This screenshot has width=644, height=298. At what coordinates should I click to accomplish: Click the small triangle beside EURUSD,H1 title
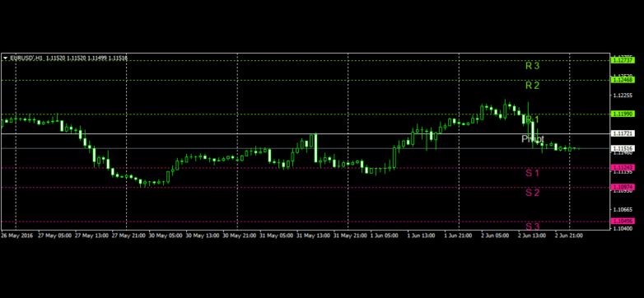5,58
